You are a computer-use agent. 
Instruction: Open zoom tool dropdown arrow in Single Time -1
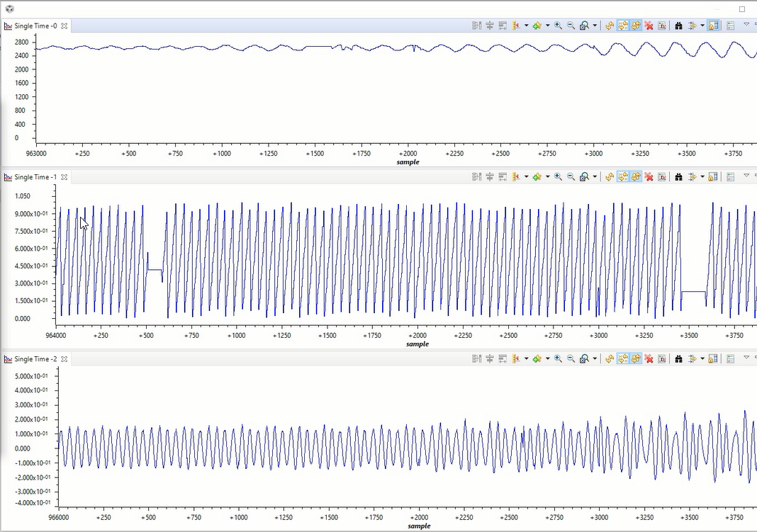click(x=595, y=177)
